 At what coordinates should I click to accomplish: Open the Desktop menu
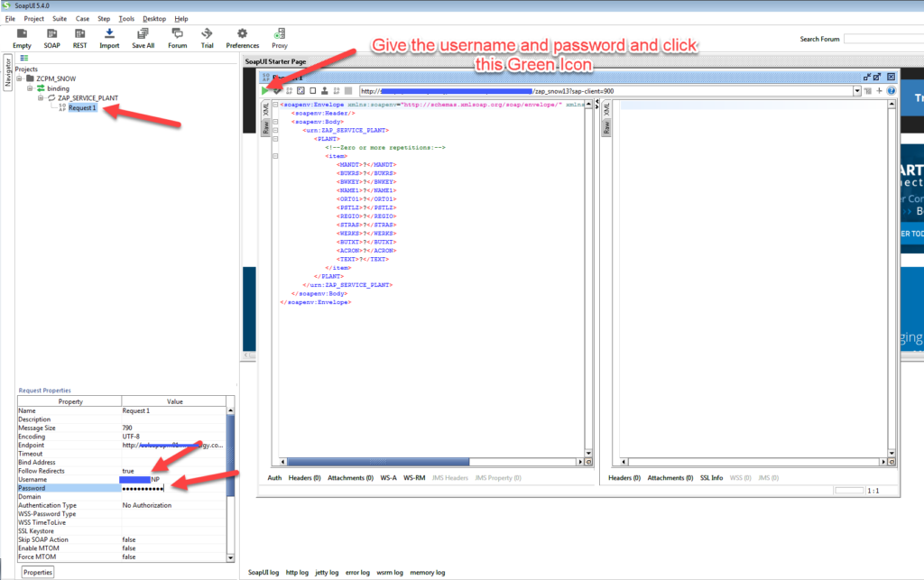[154, 19]
